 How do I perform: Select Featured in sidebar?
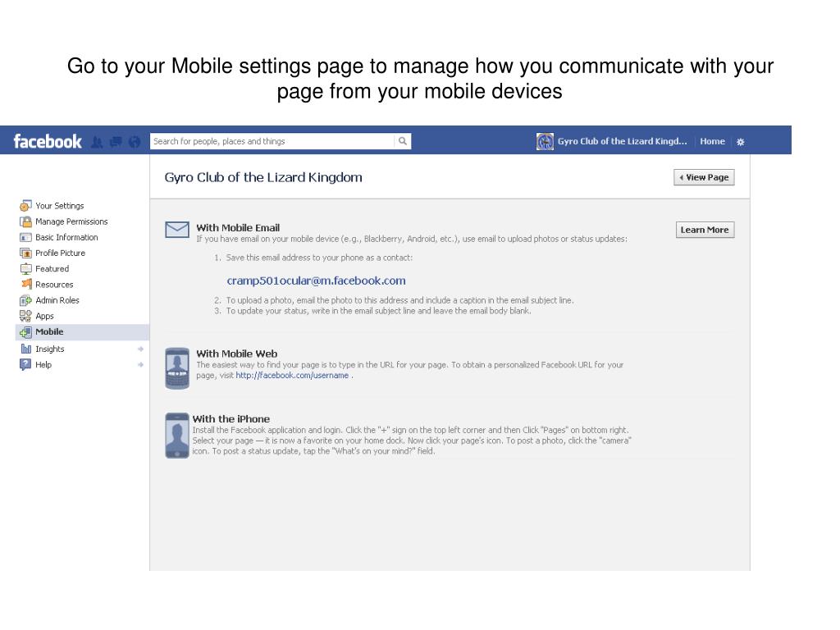[x=52, y=269]
